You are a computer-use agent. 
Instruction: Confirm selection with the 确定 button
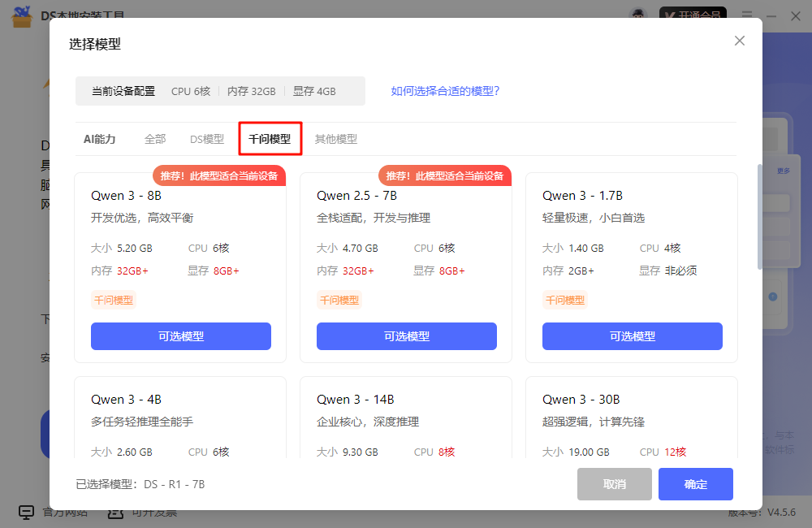coord(695,484)
